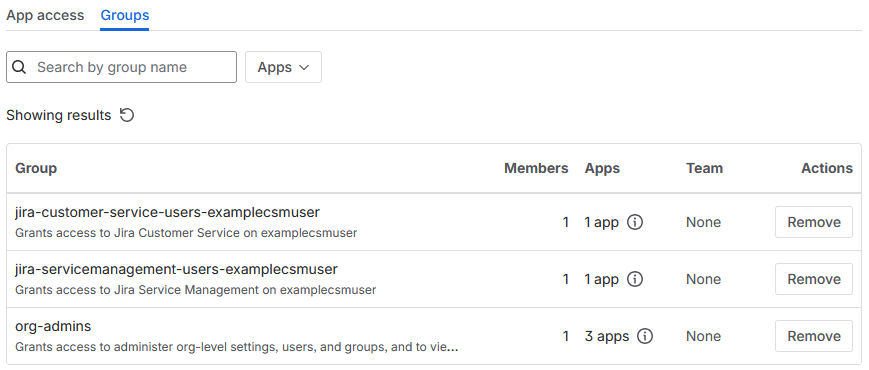Viewport: 869px width, 370px height.
Task: Click member count 1 in jira-servicemanagement row
Action: pos(565,279)
